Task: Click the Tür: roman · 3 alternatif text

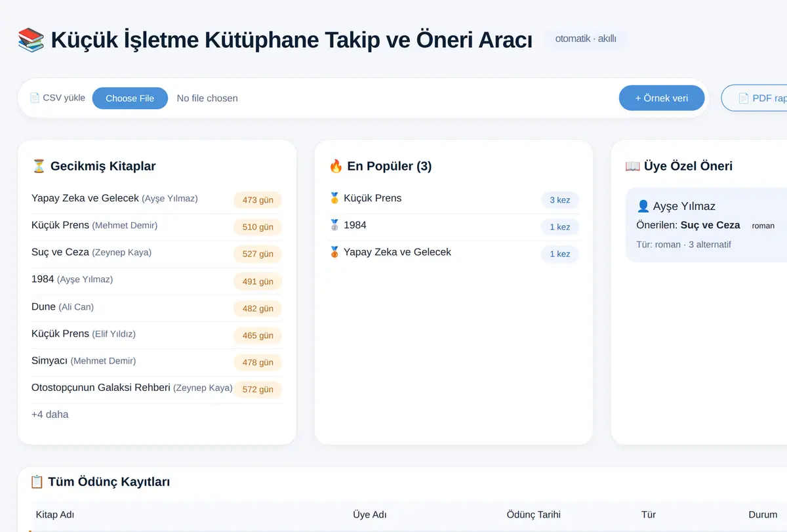Action: point(684,245)
